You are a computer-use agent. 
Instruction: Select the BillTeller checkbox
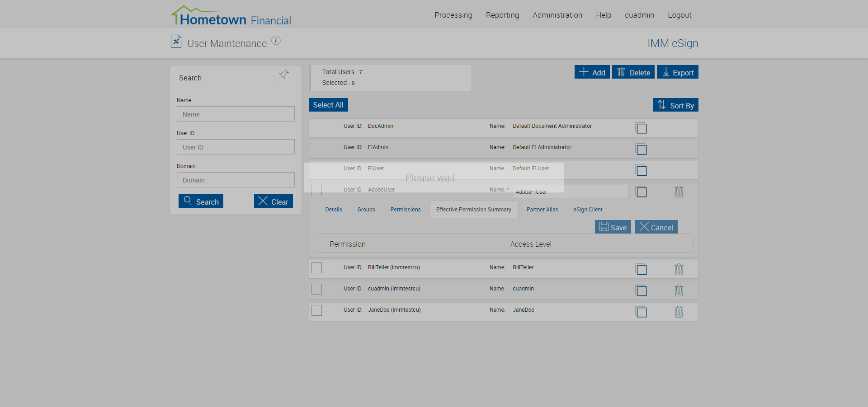[317, 268]
